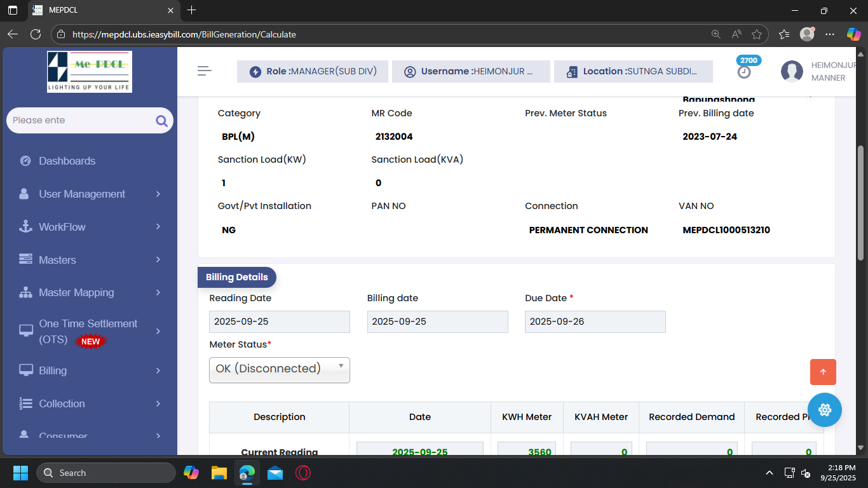Click the orange scroll-to-top arrow button
868x488 pixels.
823,372
